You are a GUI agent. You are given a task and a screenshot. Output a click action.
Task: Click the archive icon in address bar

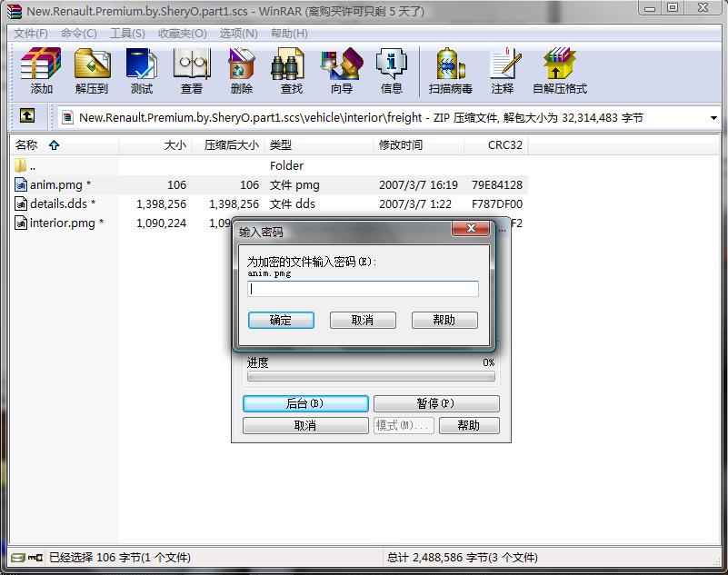(68, 117)
